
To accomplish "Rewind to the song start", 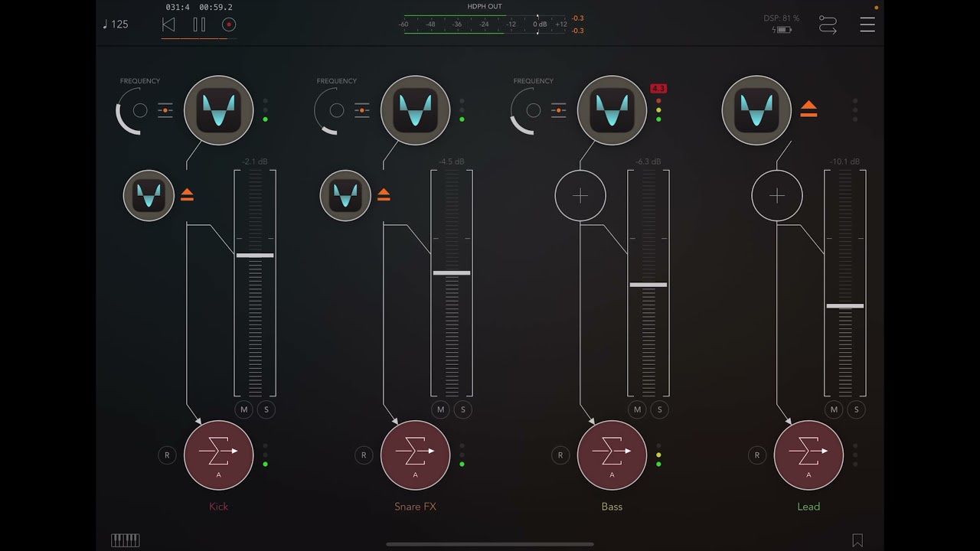I will [168, 24].
